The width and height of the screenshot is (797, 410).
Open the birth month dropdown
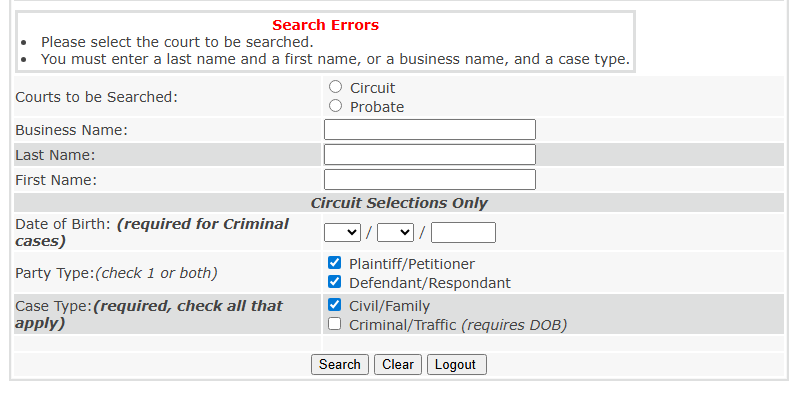point(342,232)
